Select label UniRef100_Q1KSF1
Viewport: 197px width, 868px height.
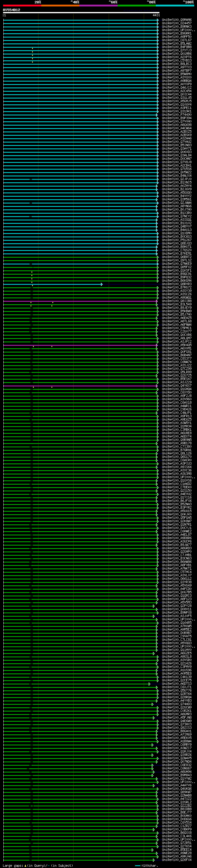(x=176, y=270)
